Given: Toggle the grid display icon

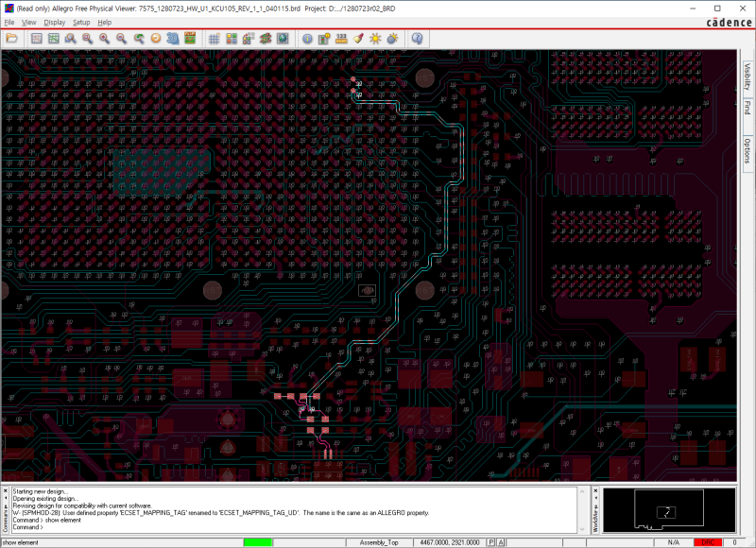Looking at the screenshot, I should point(214,39).
